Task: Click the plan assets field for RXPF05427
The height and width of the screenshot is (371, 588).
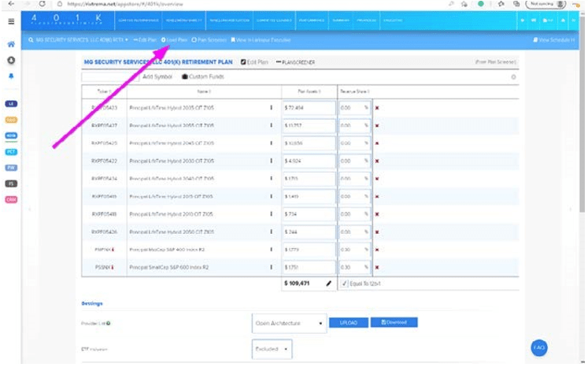Action: click(309, 125)
